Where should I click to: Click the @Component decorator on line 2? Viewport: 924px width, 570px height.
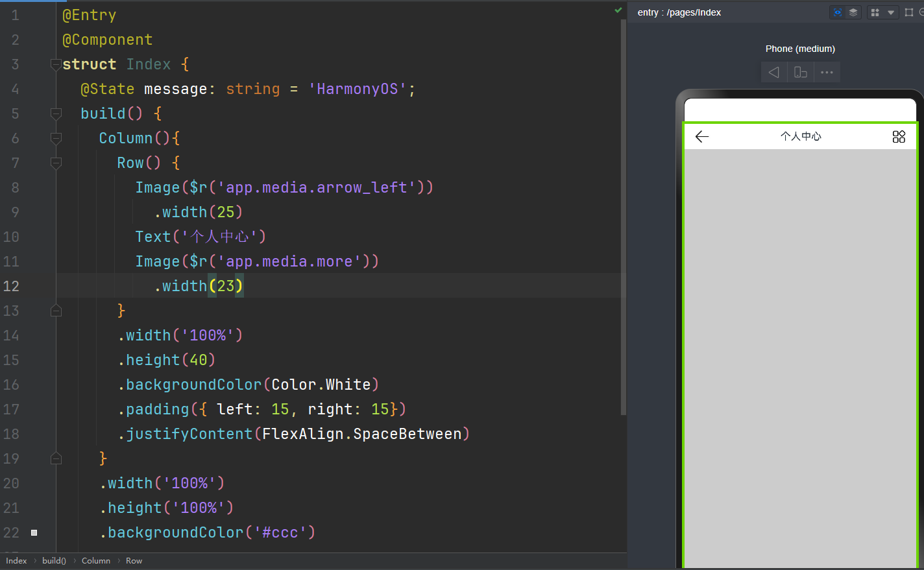[x=107, y=40]
